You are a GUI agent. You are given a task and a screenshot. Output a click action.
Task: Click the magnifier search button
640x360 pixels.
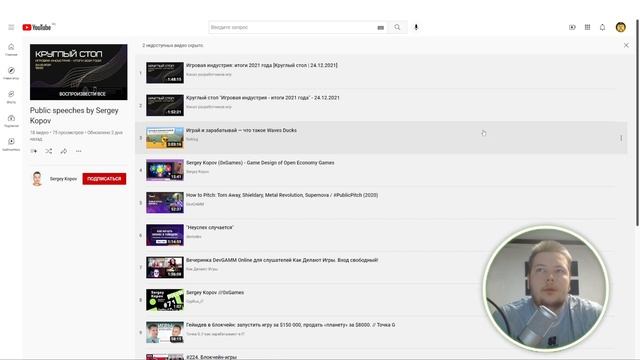pos(397,27)
